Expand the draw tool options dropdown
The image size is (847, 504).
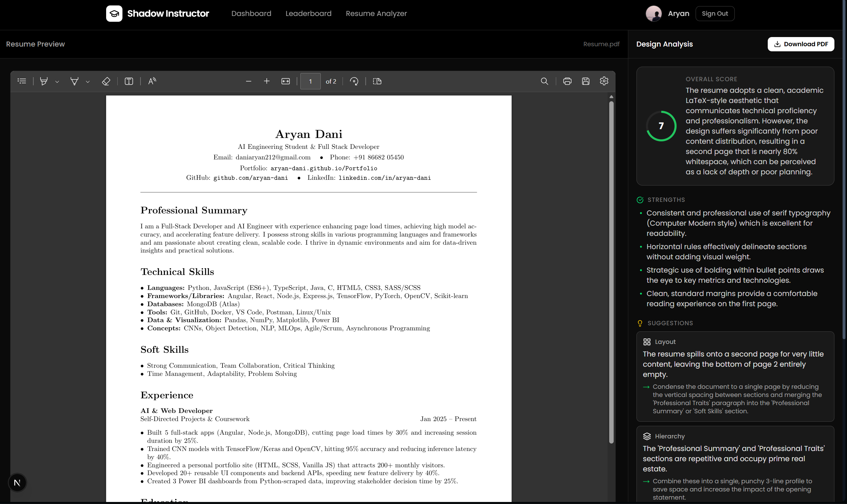coord(88,82)
